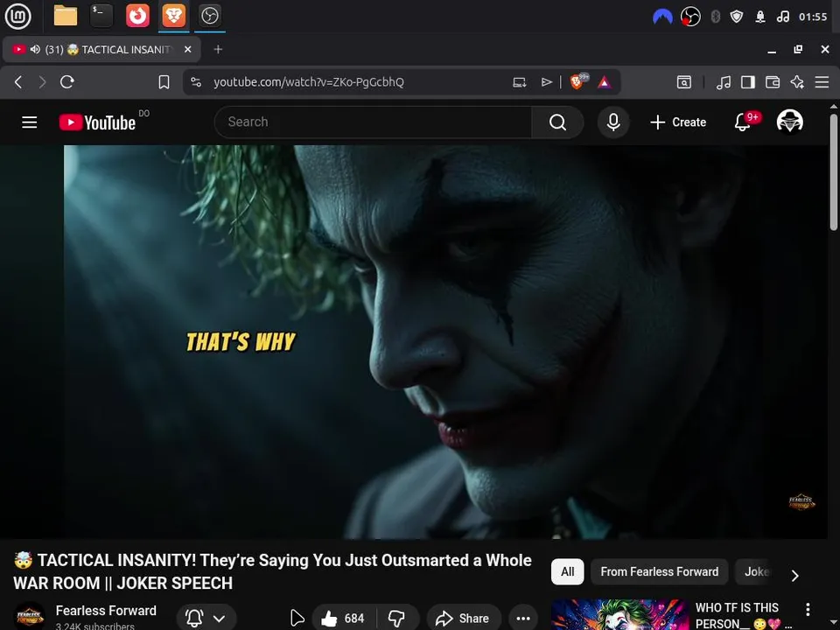Viewport: 840px width, 630px height.
Task: Click the YouTube Search input field
Action: pyautogui.click(x=373, y=122)
